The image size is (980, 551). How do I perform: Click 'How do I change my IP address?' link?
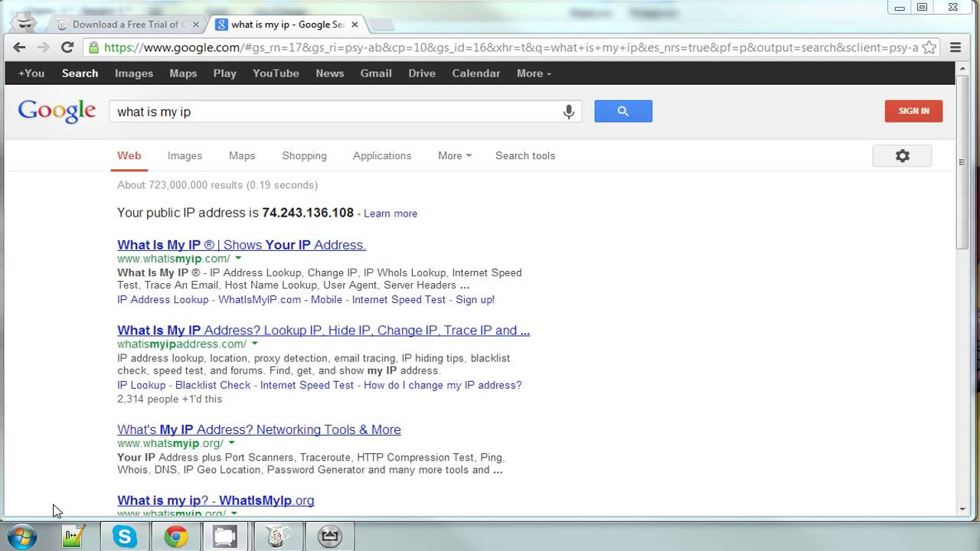443,385
